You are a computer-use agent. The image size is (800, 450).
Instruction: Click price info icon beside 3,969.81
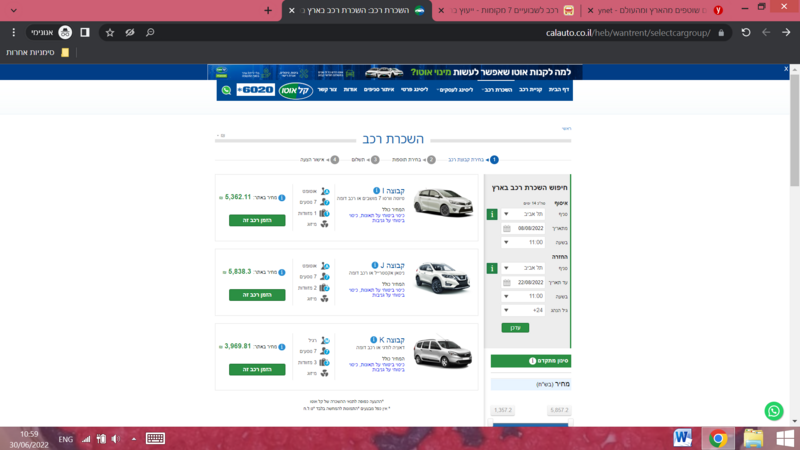[282, 346]
